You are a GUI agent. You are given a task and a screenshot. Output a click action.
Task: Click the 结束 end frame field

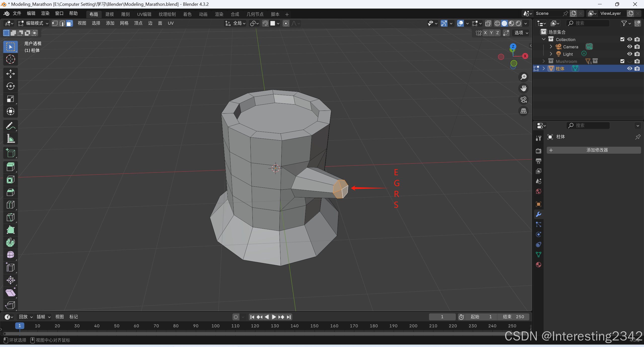coord(513,317)
